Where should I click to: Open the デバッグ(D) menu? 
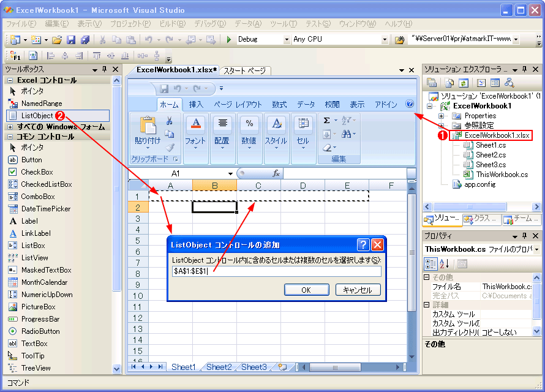click(210, 24)
